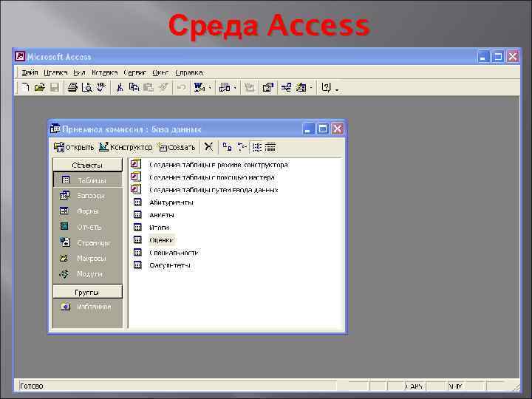
Task: Click the New Object icon
Action: (301, 87)
